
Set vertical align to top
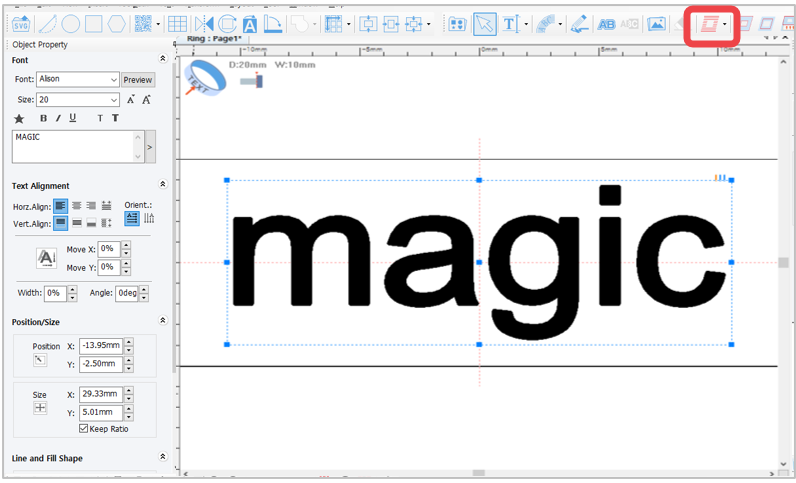pyautogui.click(x=60, y=223)
